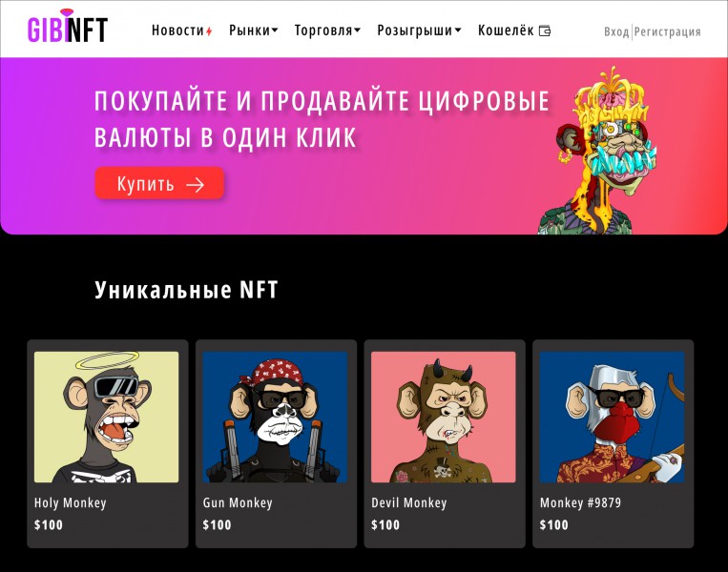This screenshot has width=728, height=572.
Task: Select the Devil Monkey title text
Action: click(409, 502)
